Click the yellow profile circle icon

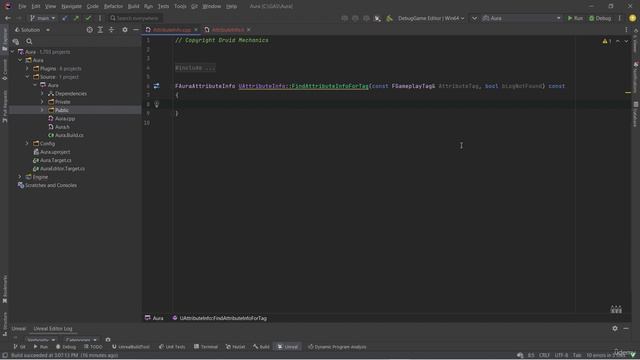(633, 18)
